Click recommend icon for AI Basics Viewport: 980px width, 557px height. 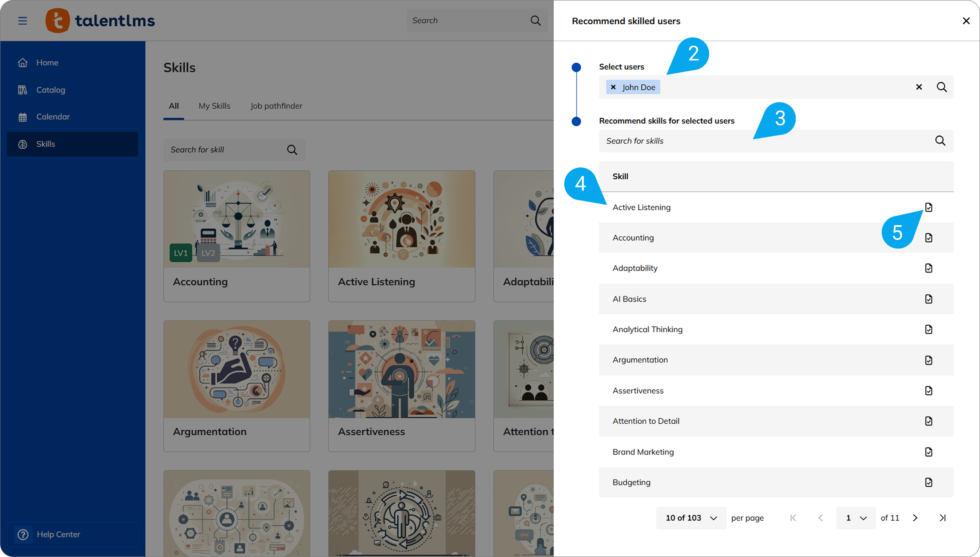[928, 299]
